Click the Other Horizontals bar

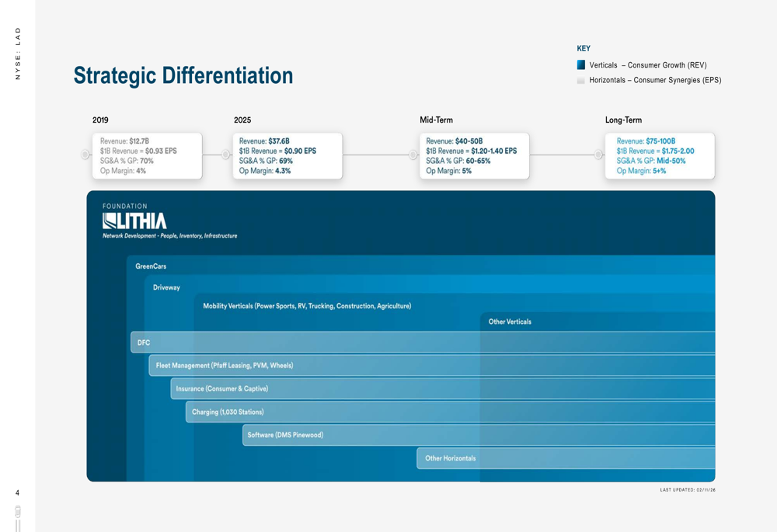coord(566,458)
